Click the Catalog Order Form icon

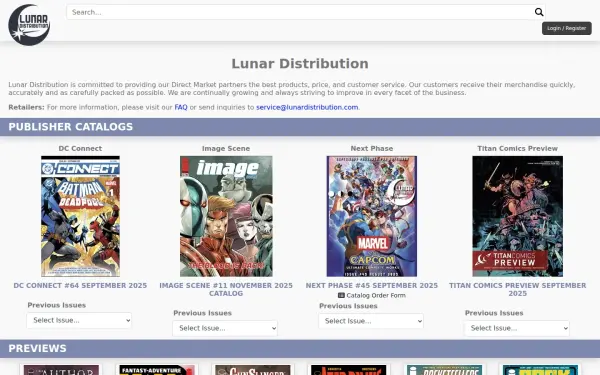341,295
